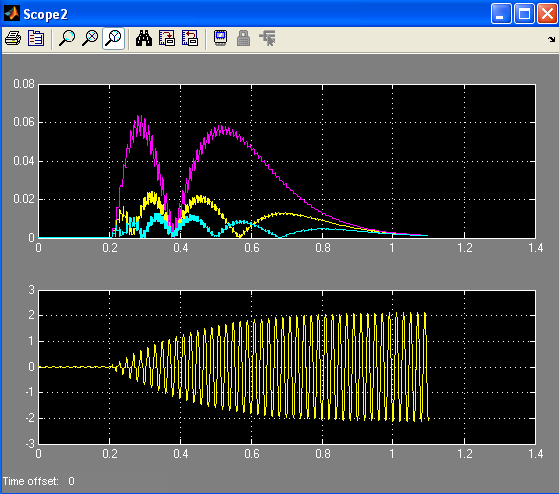Toggle the Zoom Y-axis tool
The height and width of the screenshot is (494, 559).
pyautogui.click(x=113, y=38)
